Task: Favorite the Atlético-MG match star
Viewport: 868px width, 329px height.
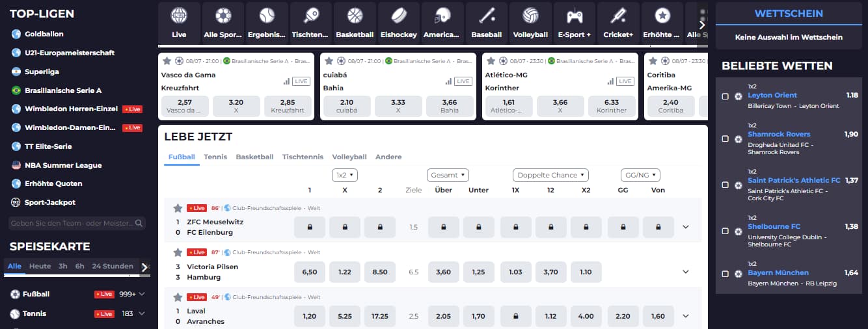Action: click(491, 61)
